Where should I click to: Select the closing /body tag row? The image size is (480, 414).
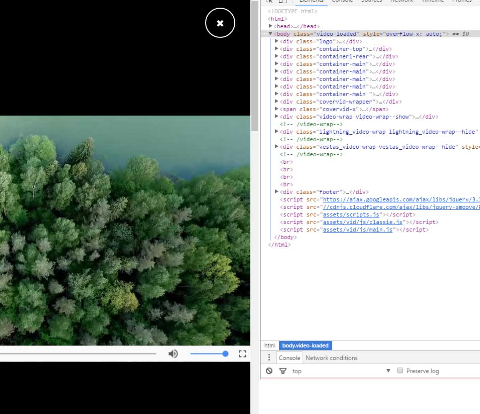(x=285, y=237)
